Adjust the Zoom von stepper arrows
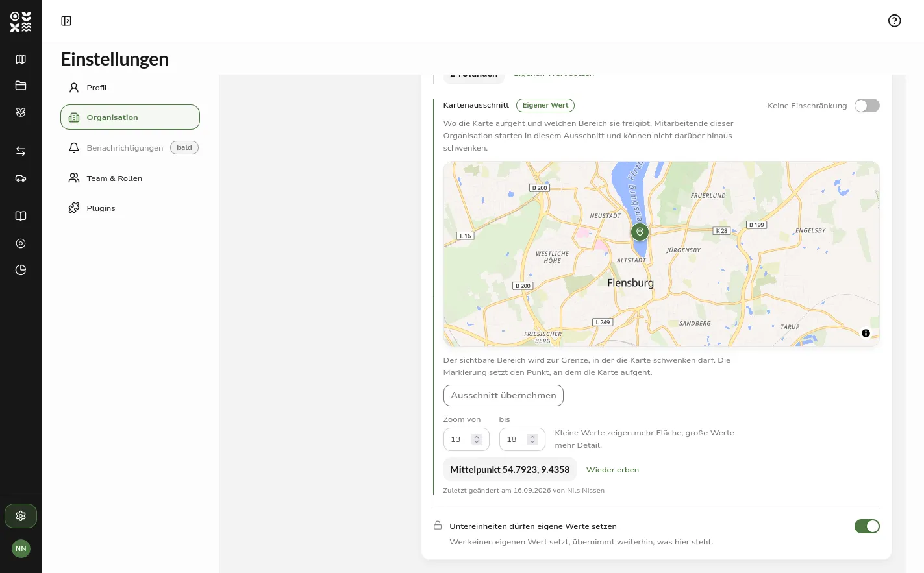The width and height of the screenshot is (924, 573). [x=477, y=439]
